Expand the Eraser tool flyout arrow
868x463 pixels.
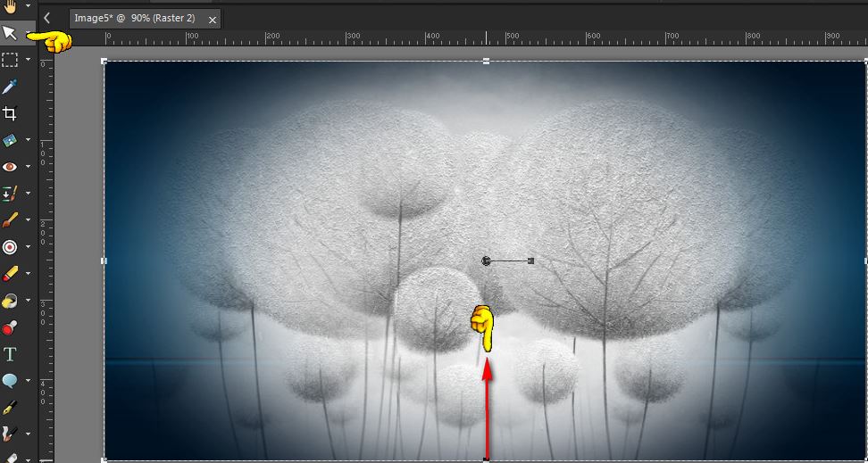pos(29,273)
